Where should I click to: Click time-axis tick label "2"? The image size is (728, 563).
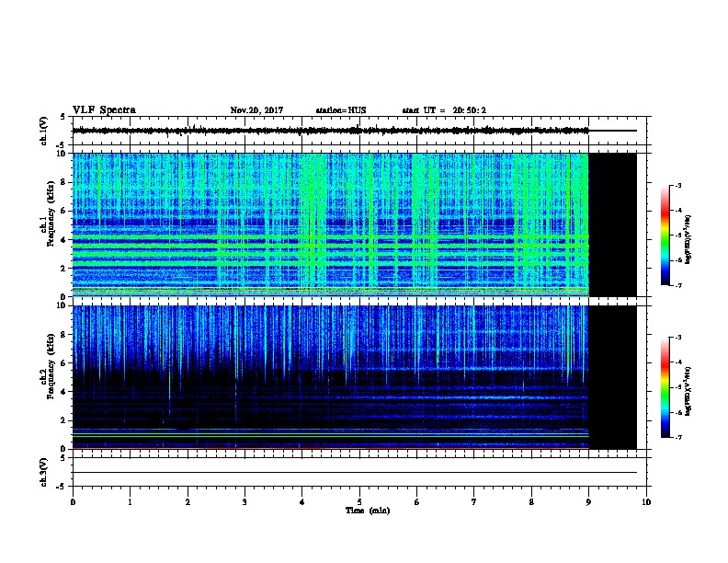tap(188, 501)
